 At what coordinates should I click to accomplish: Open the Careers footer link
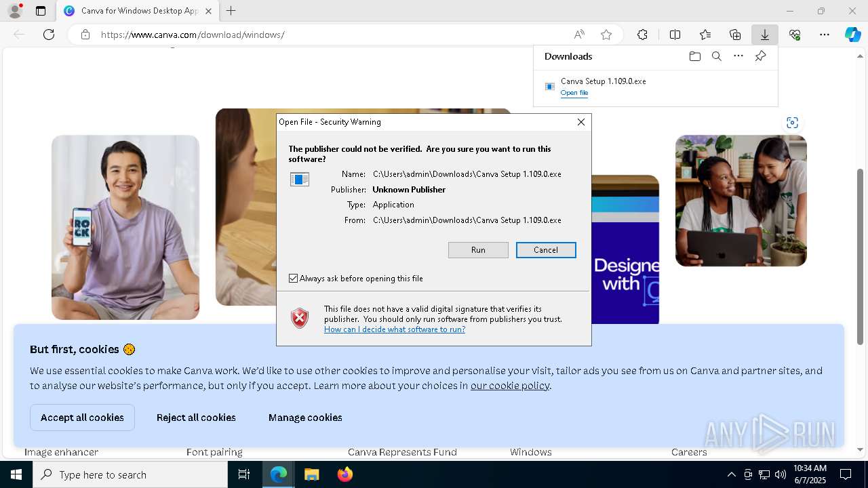click(x=689, y=452)
